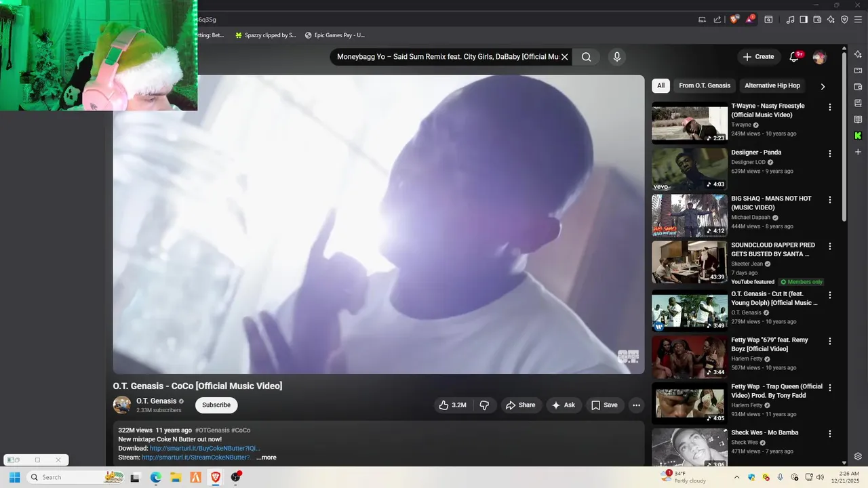This screenshot has width=868, height=488.
Task: Open options for BIG SHAQ Mans Not Hot
Action: [x=829, y=200]
